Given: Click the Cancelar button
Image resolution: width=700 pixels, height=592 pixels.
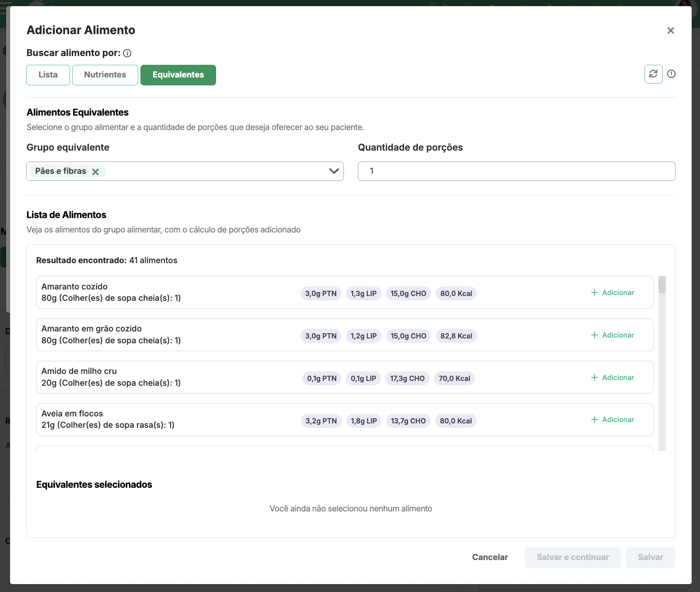Looking at the screenshot, I should point(490,557).
